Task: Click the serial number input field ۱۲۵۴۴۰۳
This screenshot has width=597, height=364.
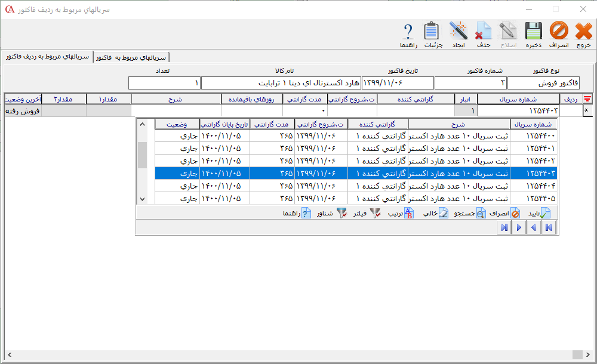Action: click(x=518, y=111)
